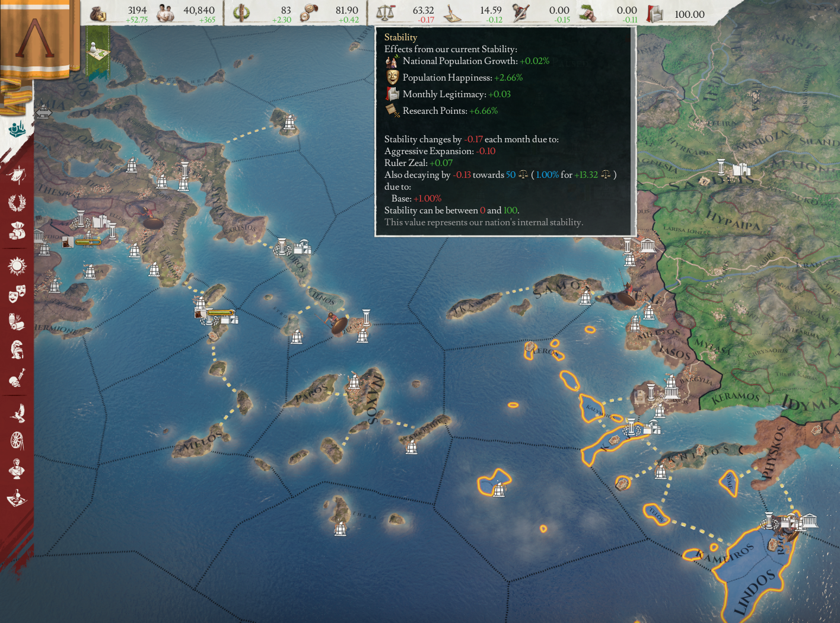The image size is (840, 623).
Task: Open the money bags economy panel
Action: [x=17, y=231]
